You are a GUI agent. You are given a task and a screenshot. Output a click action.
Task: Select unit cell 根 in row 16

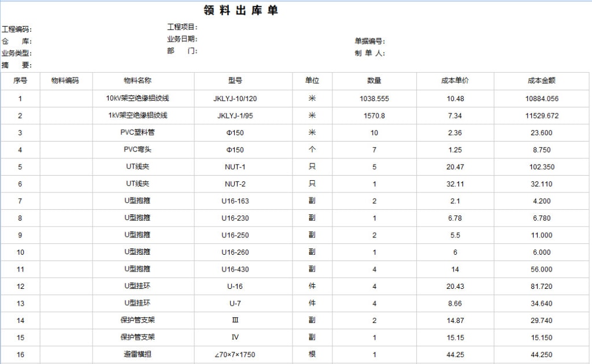coord(312,355)
